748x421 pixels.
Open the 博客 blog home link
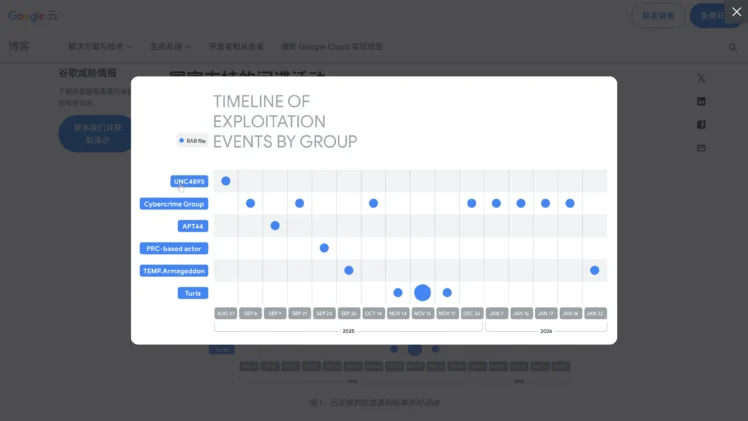(x=19, y=47)
